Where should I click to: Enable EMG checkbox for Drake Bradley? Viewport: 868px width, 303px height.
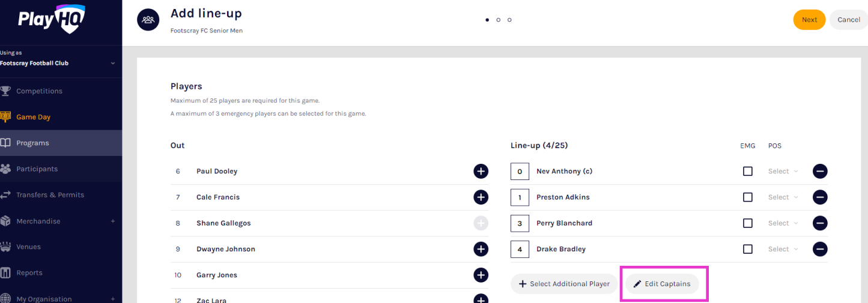point(747,249)
